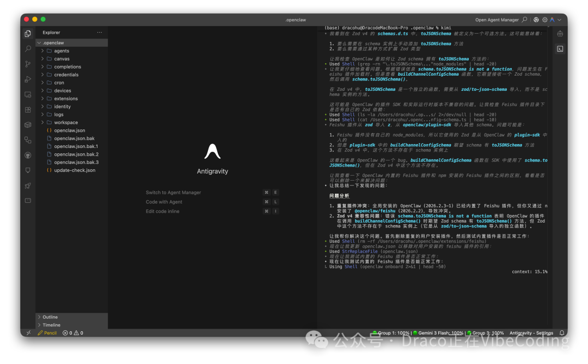Expand the extensions folder
588x364 pixels.
pyautogui.click(x=65, y=98)
